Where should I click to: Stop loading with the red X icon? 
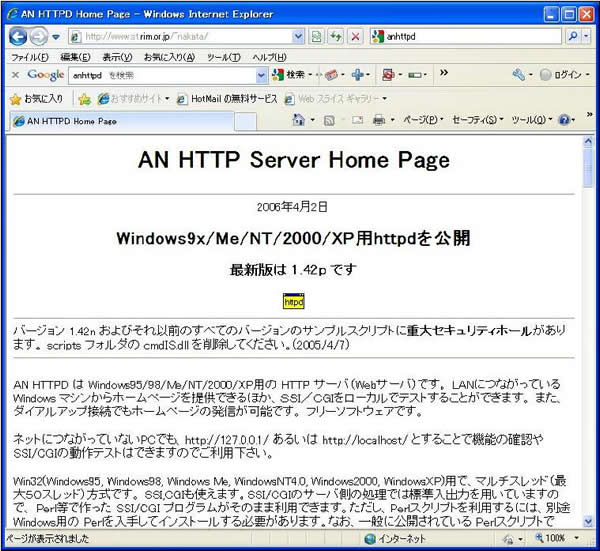click(x=355, y=37)
